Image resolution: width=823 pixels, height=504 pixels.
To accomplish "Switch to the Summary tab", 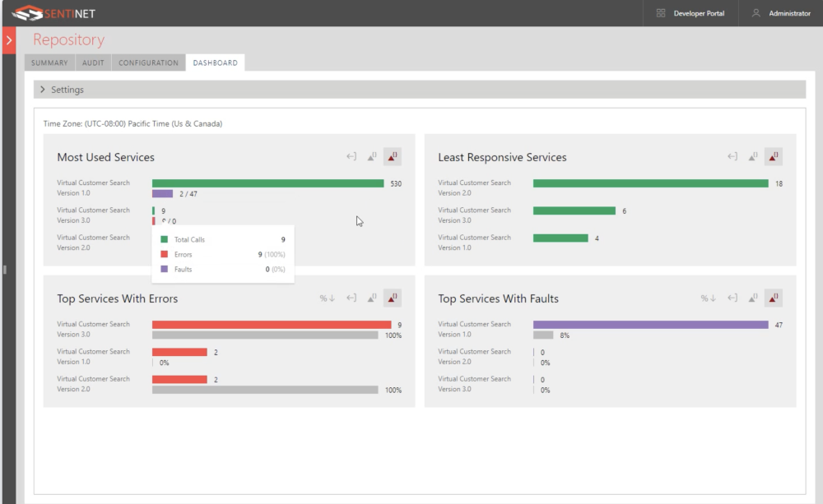I will [49, 62].
